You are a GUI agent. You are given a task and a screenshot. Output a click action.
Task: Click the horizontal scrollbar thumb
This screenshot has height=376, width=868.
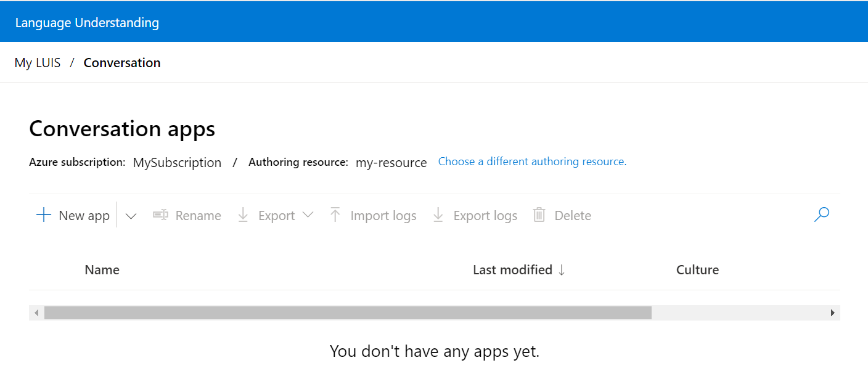tap(348, 313)
